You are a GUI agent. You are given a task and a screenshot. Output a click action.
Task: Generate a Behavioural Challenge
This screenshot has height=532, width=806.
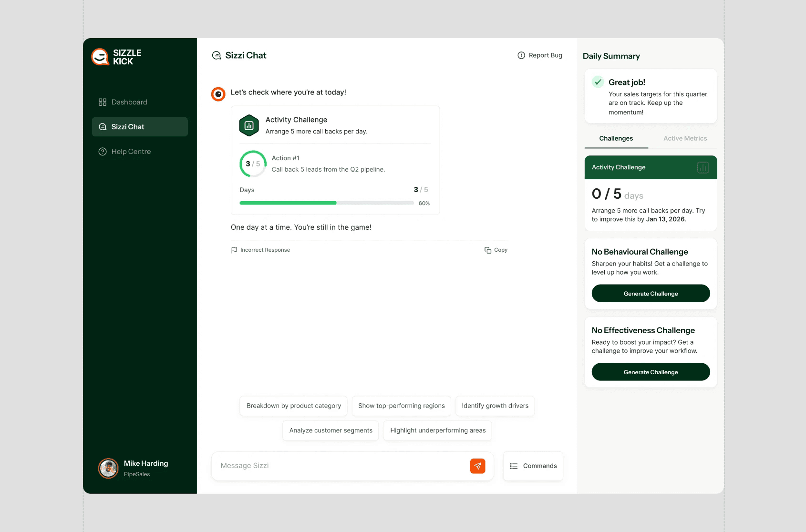tap(651, 293)
